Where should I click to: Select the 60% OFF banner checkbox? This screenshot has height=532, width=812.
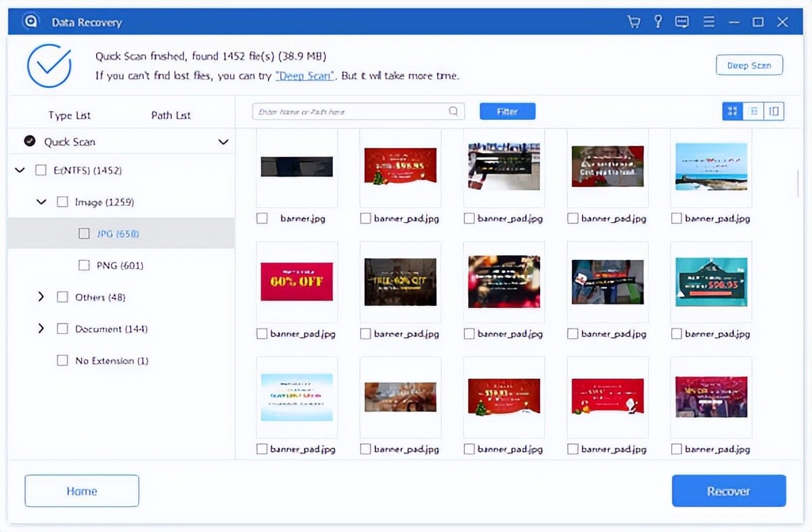(x=263, y=334)
